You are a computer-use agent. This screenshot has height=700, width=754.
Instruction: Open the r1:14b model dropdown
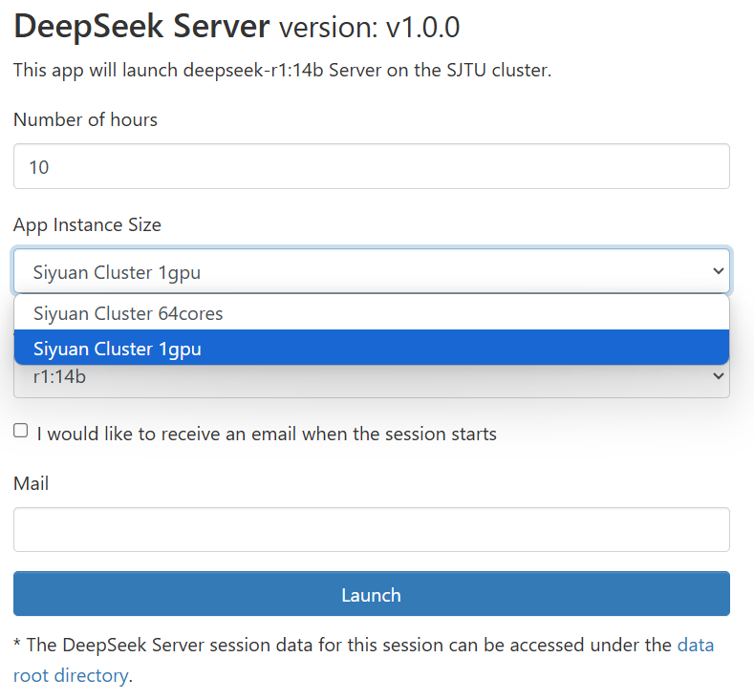pyautogui.click(x=371, y=380)
